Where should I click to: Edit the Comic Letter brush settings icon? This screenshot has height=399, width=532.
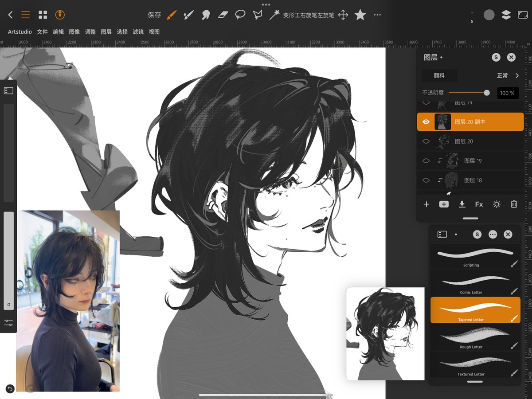pyautogui.click(x=514, y=291)
